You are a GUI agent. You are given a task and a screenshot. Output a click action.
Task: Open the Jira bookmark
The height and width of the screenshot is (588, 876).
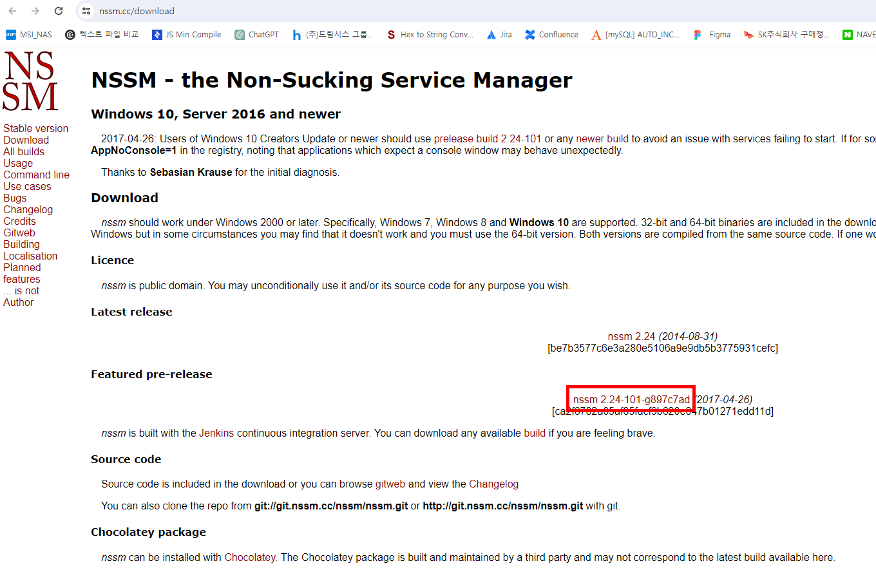pos(499,35)
